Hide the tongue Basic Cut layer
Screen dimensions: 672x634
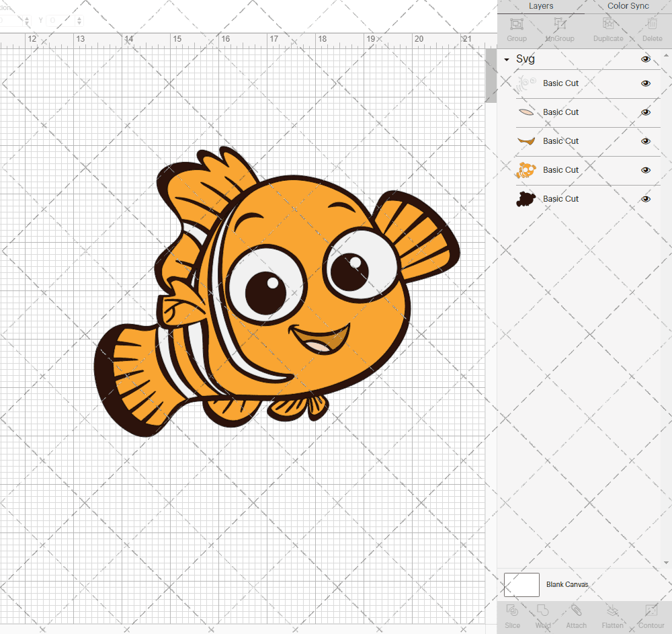(645, 112)
